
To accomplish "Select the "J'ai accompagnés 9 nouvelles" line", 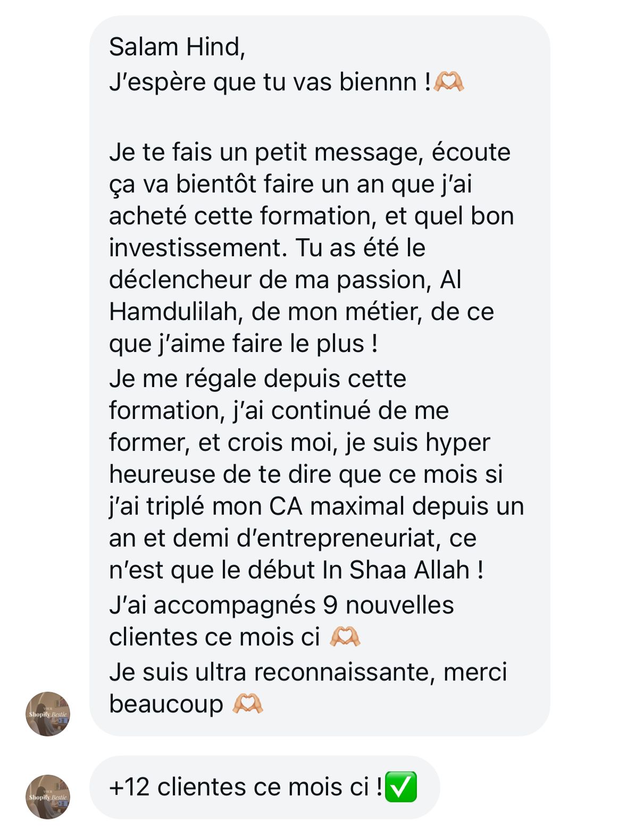I will 281,605.
